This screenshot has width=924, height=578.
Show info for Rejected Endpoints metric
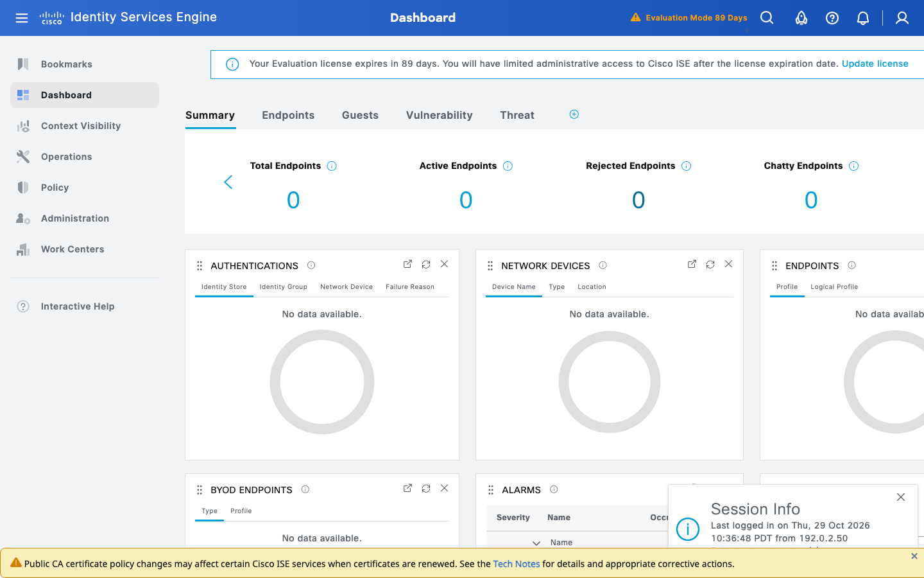click(686, 166)
